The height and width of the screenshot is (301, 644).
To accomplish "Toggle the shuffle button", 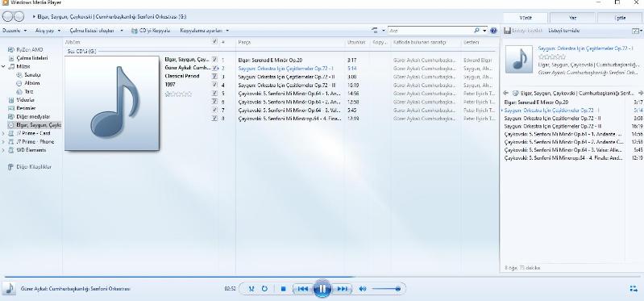I will pyautogui.click(x=251, y=289).
